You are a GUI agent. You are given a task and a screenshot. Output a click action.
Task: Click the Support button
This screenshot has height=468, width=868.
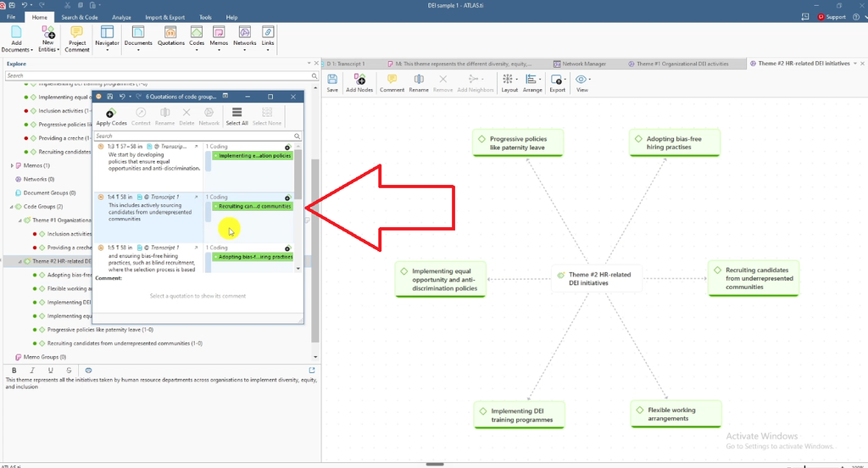click(832, 17)
